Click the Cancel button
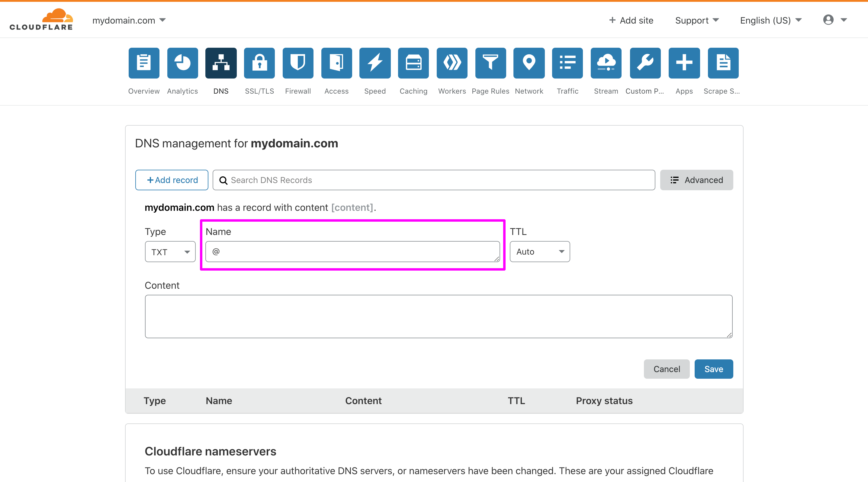868x482 pixels. [x=666, y=369]
